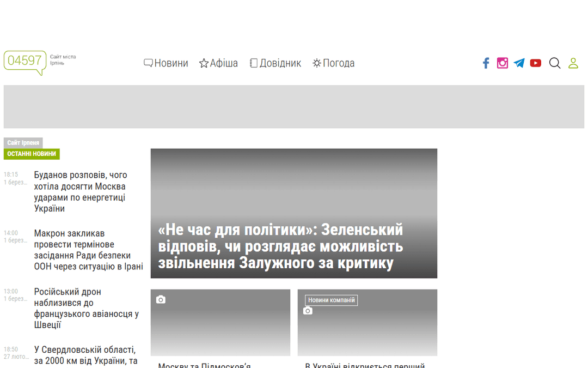The width and height of the screenshot is (588, 368).
Task: Open Макрон закликав провести засідання article
Action: [x=89, y=250]
